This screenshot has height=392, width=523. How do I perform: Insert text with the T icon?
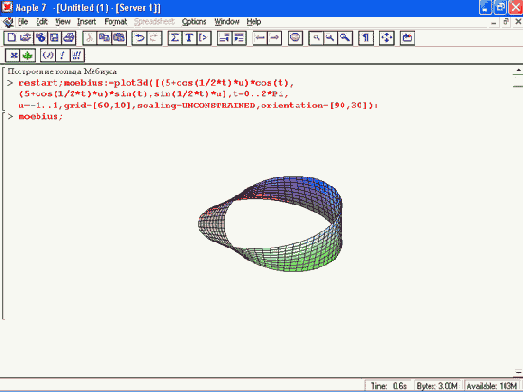[189, 38]
